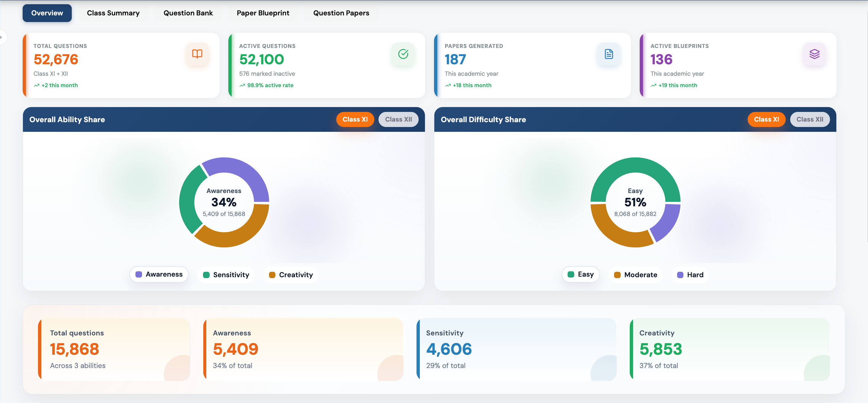This screenshot has height=403, width=868.
Task: Open the Awareness 5,409 summary card
Action: 303,350
